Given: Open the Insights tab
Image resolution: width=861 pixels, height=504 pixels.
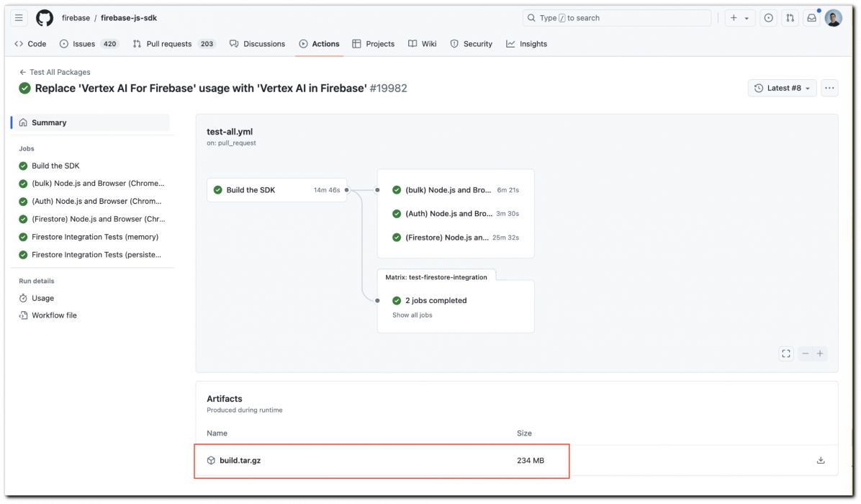Looking at the screenshot, I should coord(526,44).
